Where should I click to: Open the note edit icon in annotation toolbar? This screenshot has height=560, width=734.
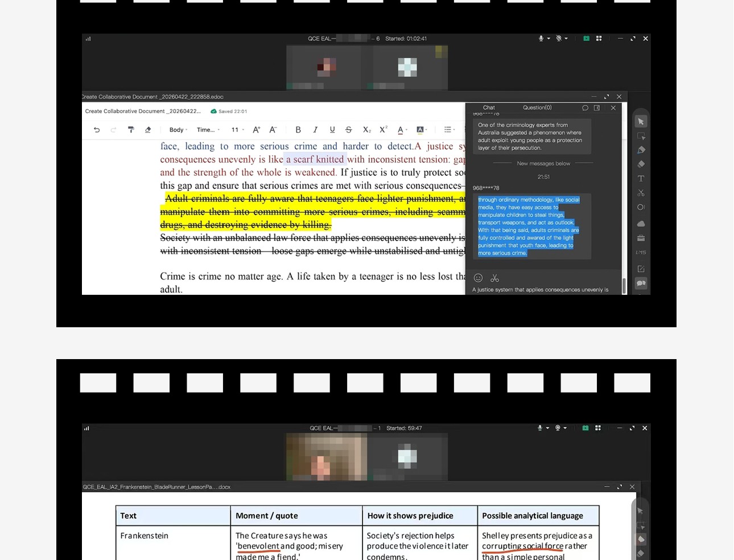tap(641, 269)
